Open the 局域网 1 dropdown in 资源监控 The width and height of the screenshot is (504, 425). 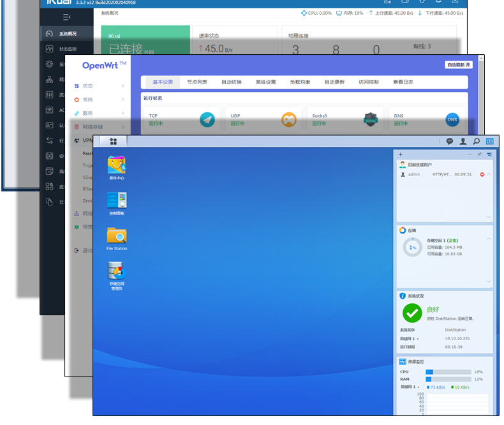(x=410, y=387)
